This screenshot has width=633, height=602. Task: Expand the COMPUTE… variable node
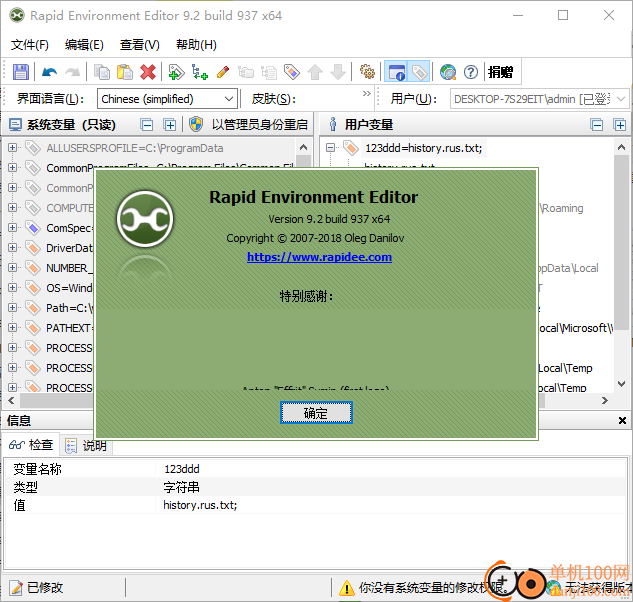click(x=12, y=208)
